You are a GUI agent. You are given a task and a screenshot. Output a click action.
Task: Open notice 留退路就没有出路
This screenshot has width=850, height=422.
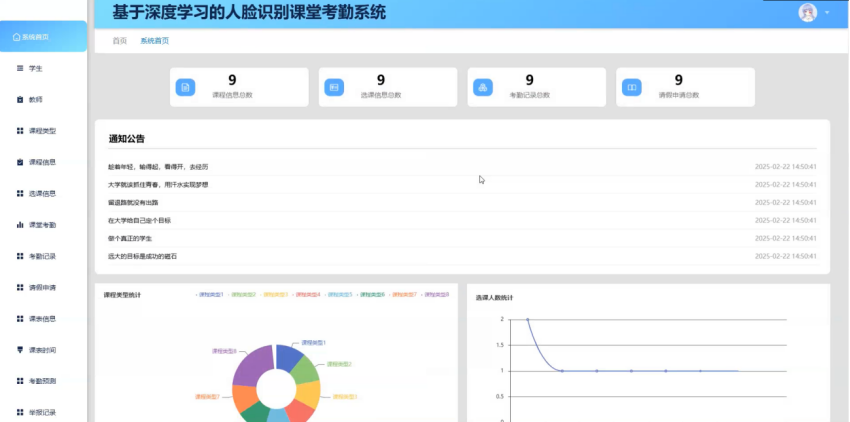coord(133,202)
